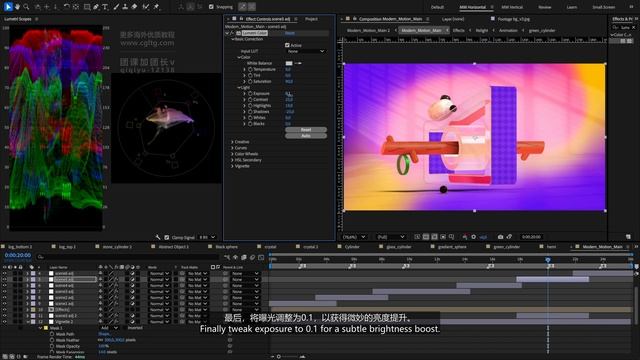This screenshot has width=640, height=360.
Task: Open the viewer magnification dropdown
Action: click(354, 237)
